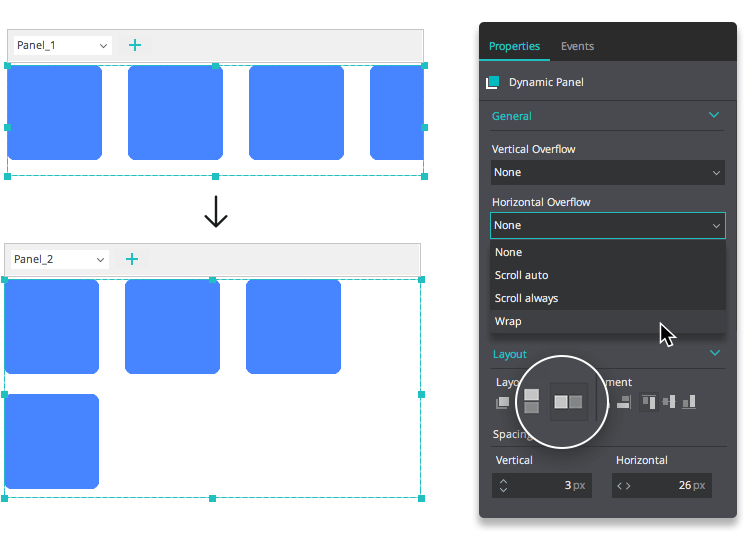Click the Dynamic Panel icon
Image resolution: width=750 pixels, height=550 pixels.
pyautogui.click(x=492, y=82)
